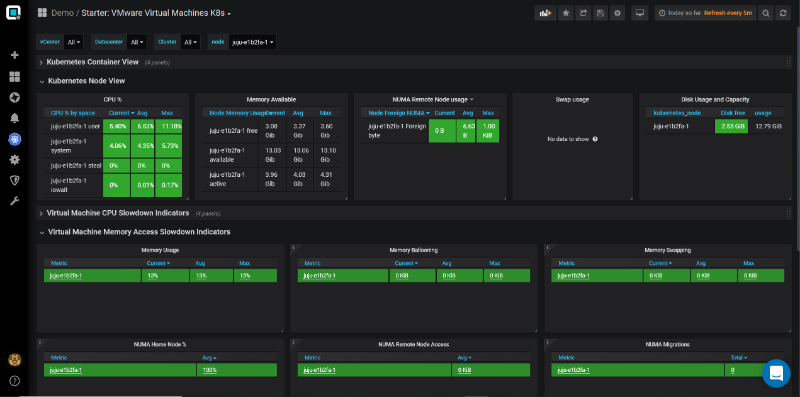
Task: Click the info corner of Memory Ballooning panel
Action: (x=293, y=247)
